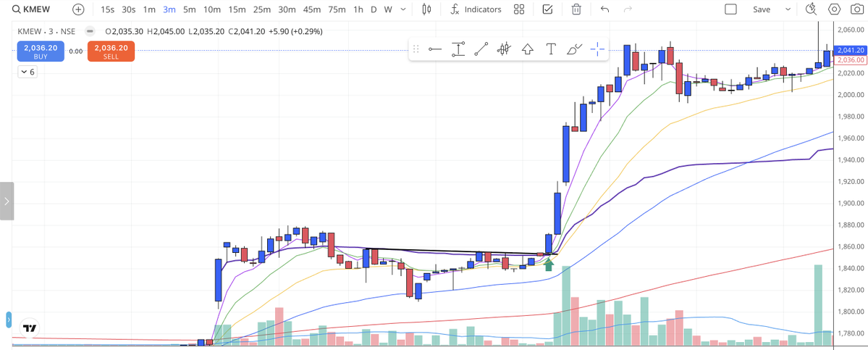Switch to 15m timeframe
The image size is (868, 350).
pos(237,9)
